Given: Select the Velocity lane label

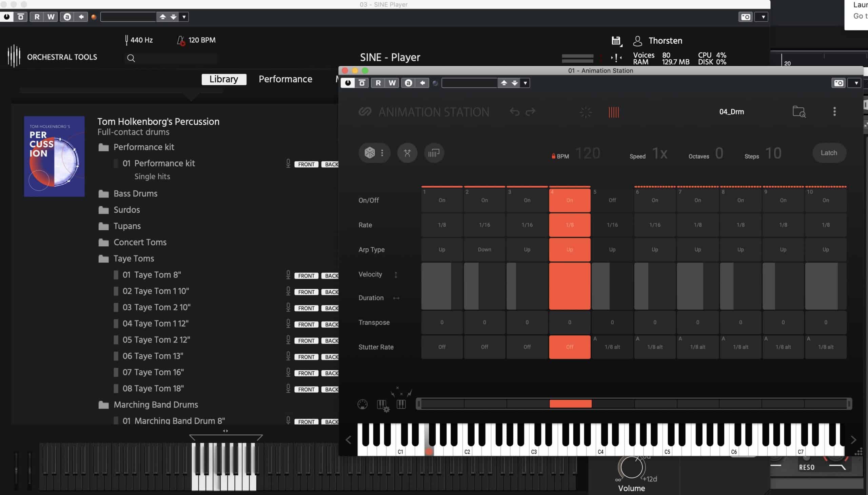Looking at the screenshot, I should click(370, 274).
